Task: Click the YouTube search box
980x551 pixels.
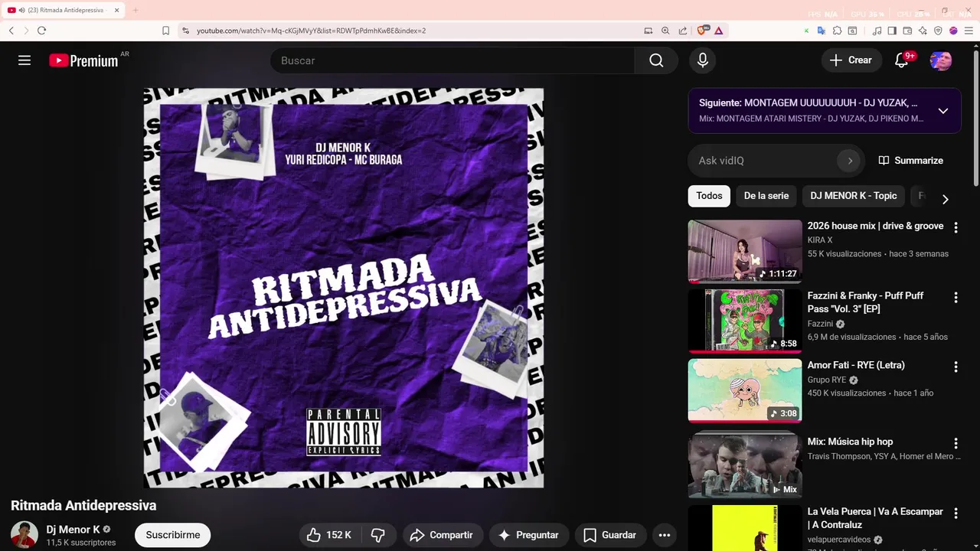Action: (452, 60)
